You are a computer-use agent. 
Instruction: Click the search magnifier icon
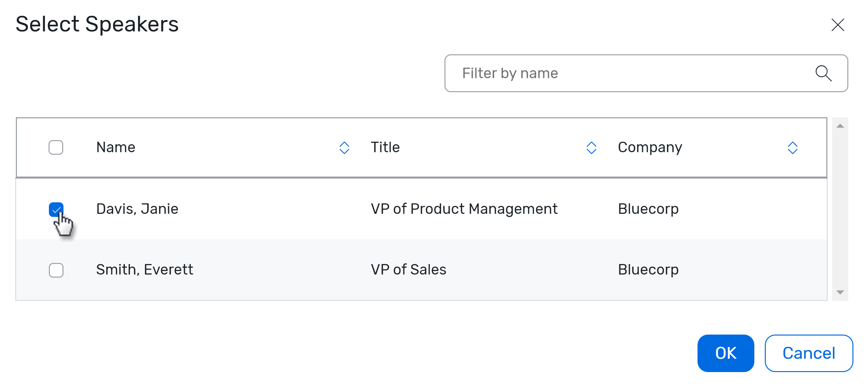tap(823, 73)
